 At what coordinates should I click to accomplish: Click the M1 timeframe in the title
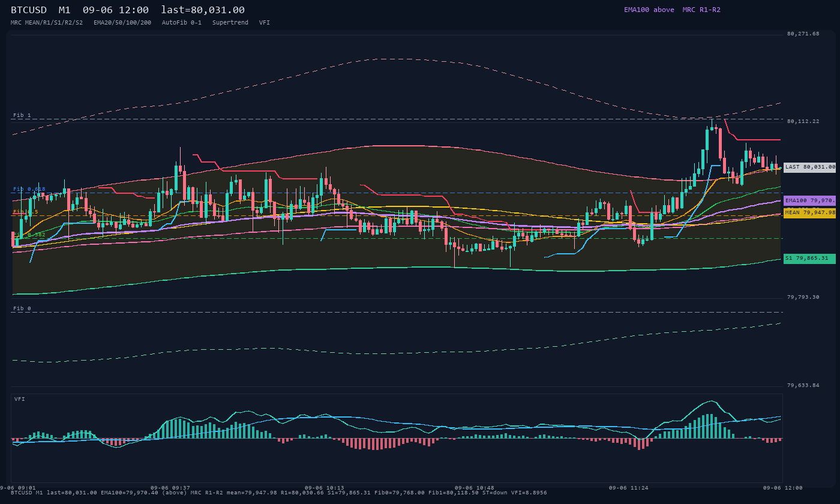(x=65, y=10)
